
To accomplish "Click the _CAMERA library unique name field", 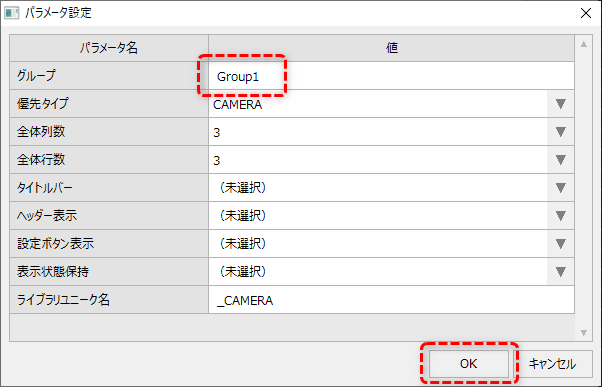I will click(391, 300).
